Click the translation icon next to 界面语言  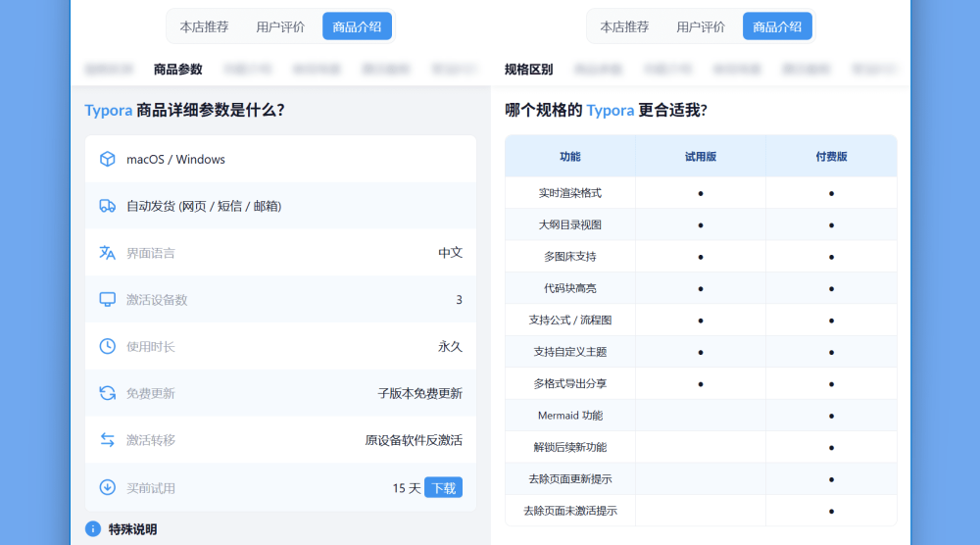tap(108, 253)
